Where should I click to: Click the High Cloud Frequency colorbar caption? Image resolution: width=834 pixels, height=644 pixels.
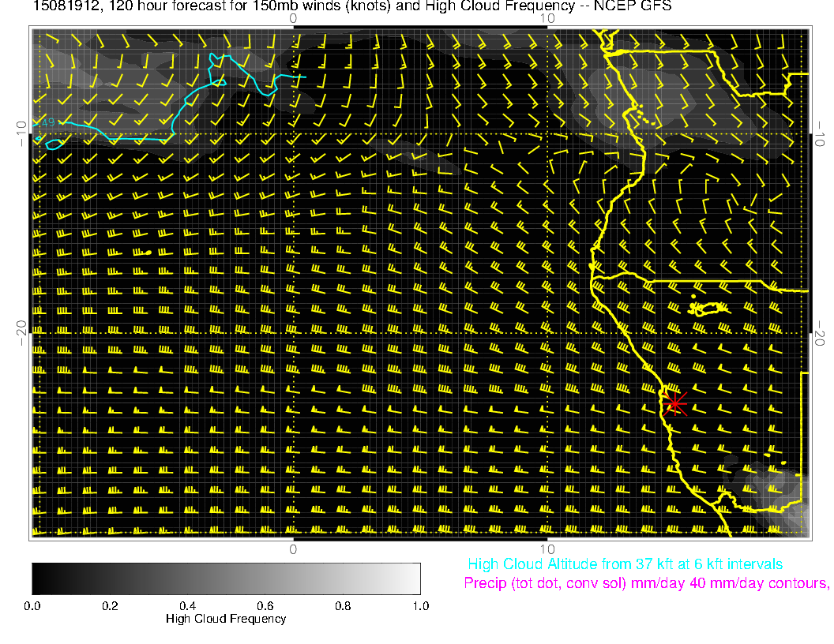coord(226,619)
